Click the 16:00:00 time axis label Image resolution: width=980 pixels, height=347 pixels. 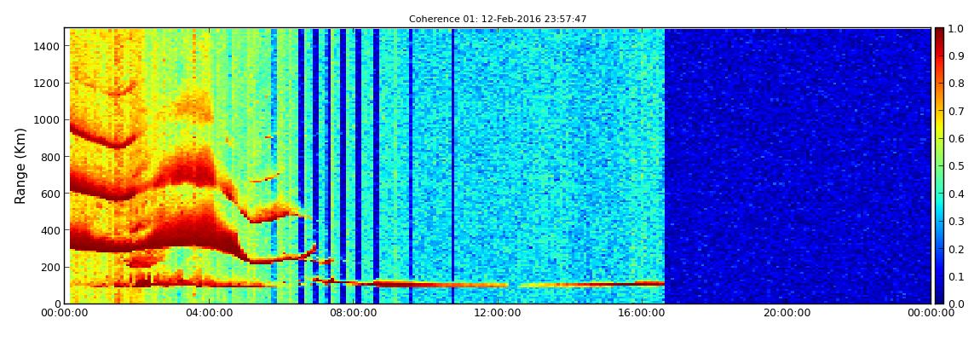pyautogui.click(x=642, y=313)
